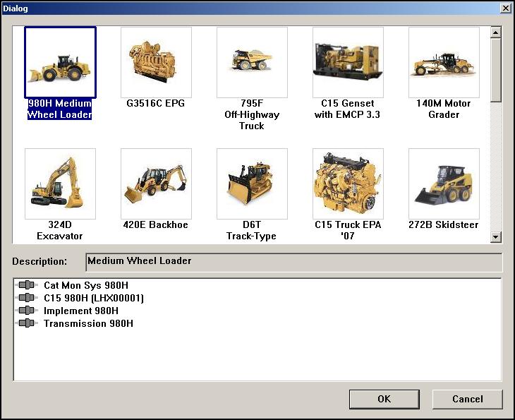Pick the 420E Backhoe image
Screen dimensions: 515x420
pos(157,184)
